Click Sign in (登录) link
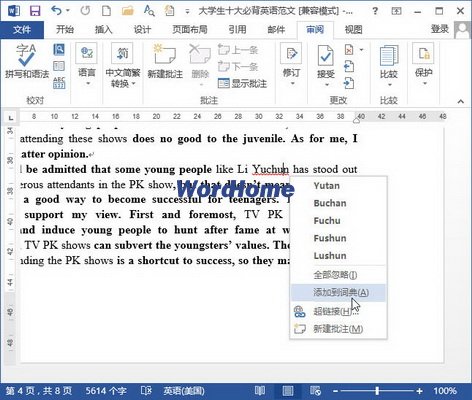472x400 pixels. tap(440, 29)
